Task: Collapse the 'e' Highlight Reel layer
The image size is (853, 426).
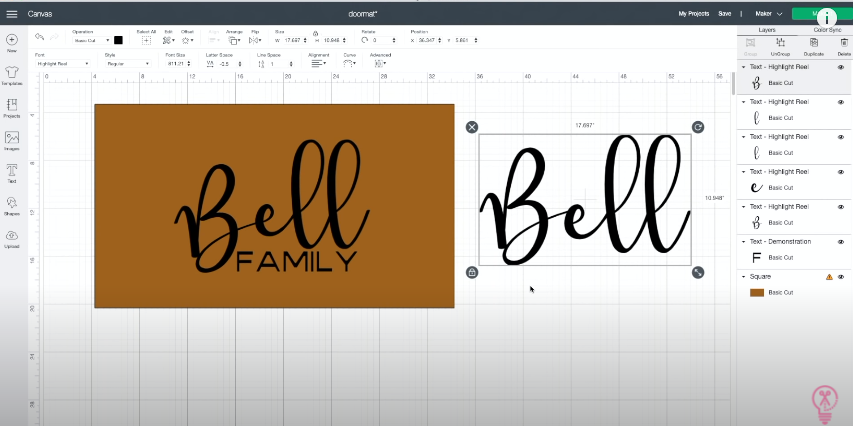Action: click(744, 172)
